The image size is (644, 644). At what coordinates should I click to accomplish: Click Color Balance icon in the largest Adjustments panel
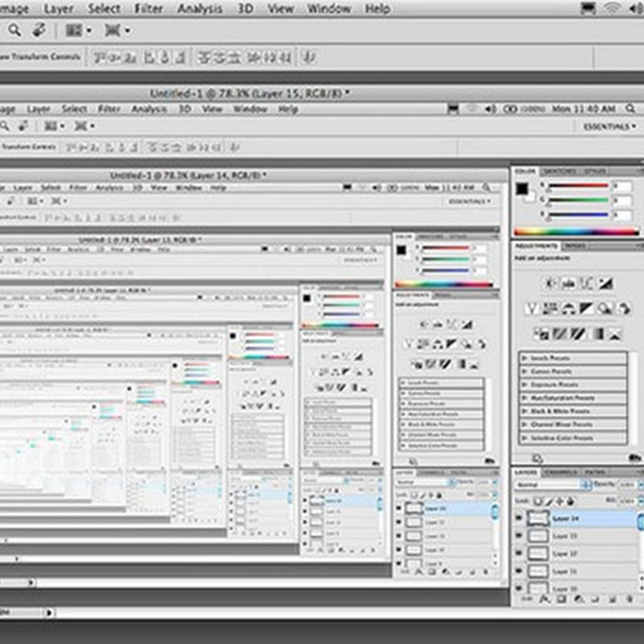pos(568,308)
